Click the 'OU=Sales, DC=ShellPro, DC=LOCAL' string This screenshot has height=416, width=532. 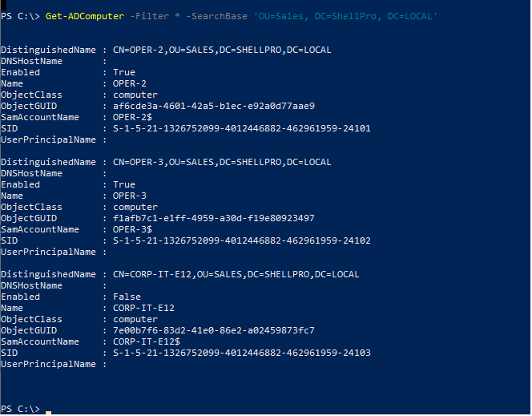coord(345,16)
